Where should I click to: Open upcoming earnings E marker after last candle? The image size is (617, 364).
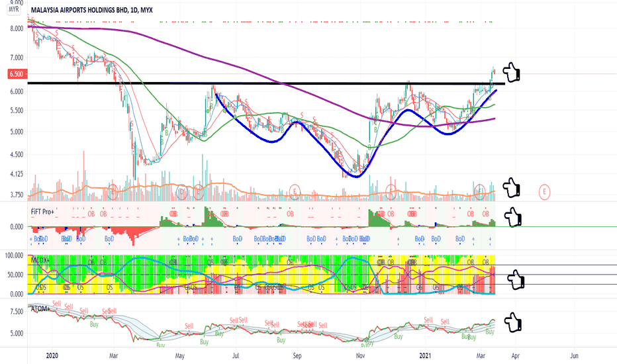[x=545, y=192]
